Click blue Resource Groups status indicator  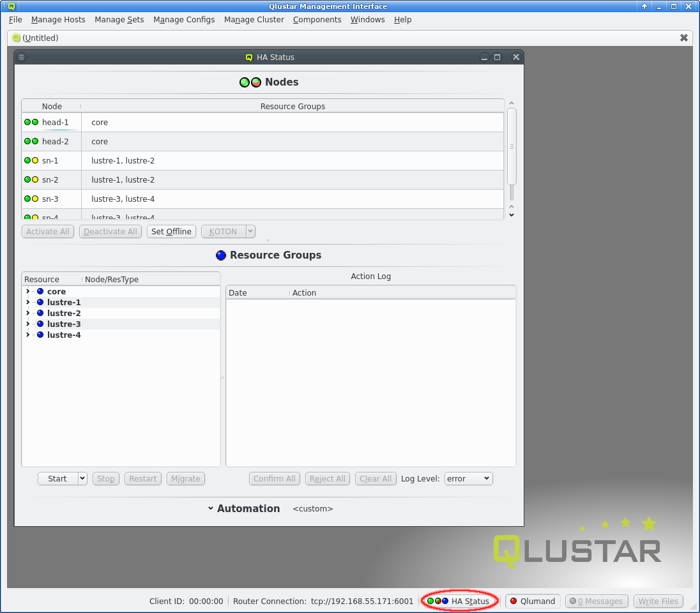point(221,255)
